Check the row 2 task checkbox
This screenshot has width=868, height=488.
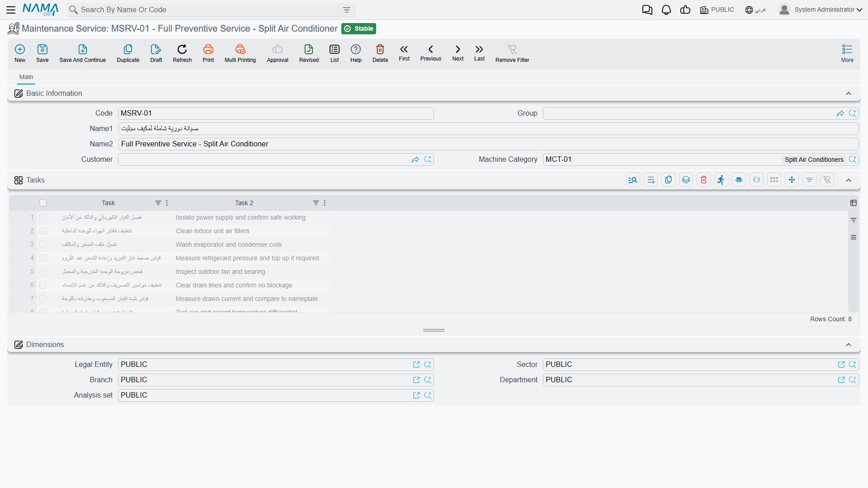43,231
